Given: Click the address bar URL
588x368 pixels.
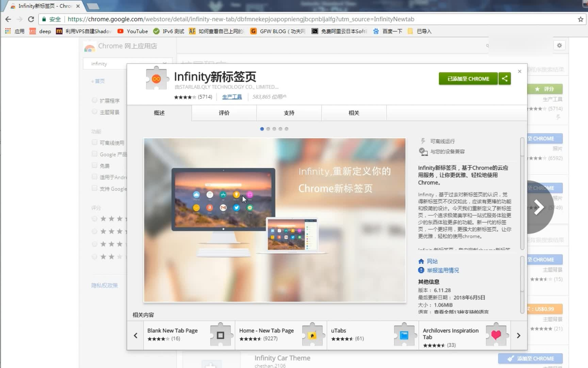Looking at the screenshot, I should pos(241,19).
